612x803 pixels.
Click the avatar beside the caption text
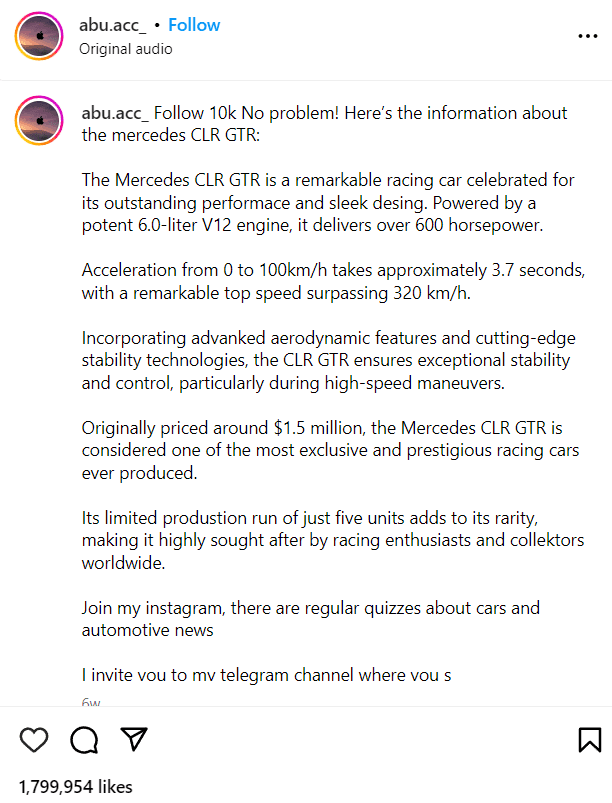pos(39,122)
